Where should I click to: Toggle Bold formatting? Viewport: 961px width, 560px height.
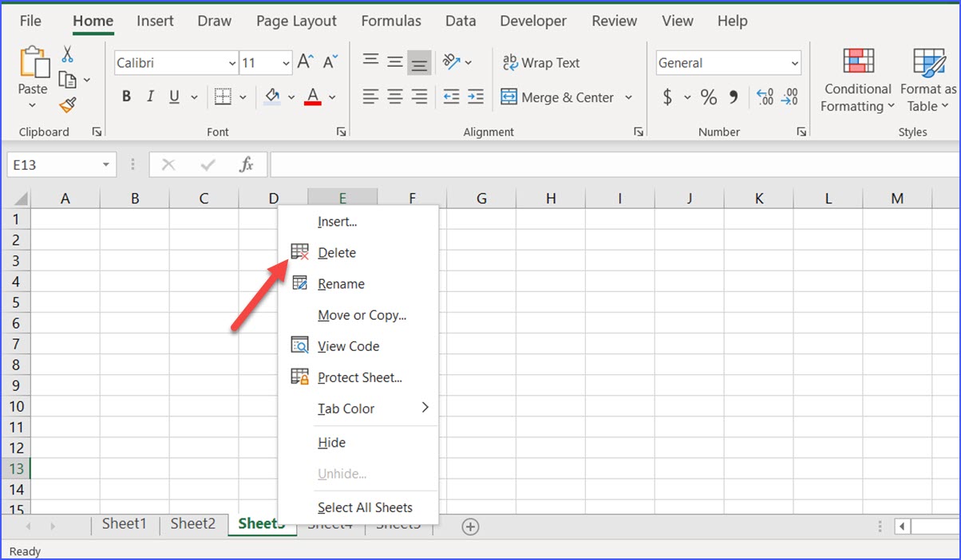pyautogui.click(x=126, y=97)
